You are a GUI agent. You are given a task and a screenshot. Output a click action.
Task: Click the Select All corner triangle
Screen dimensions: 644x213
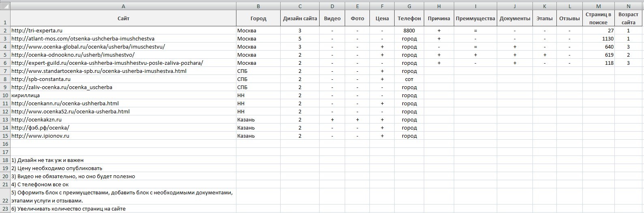click(5, 6)
